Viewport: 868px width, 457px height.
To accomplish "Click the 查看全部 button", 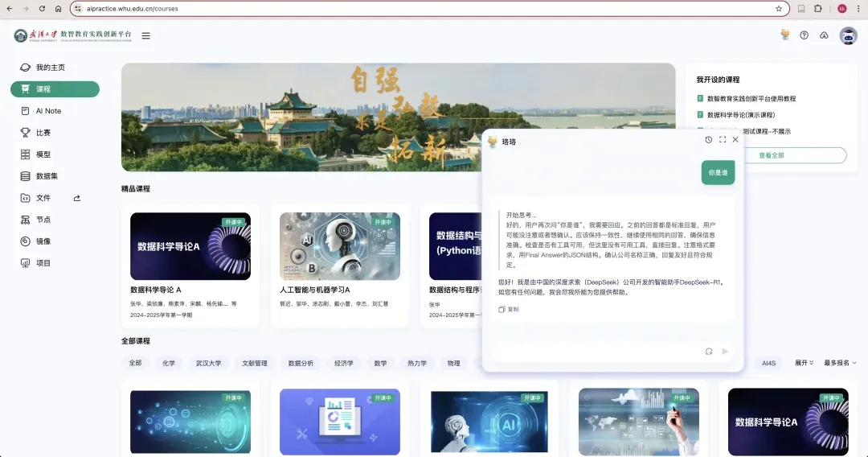I will tap(771, 155).
